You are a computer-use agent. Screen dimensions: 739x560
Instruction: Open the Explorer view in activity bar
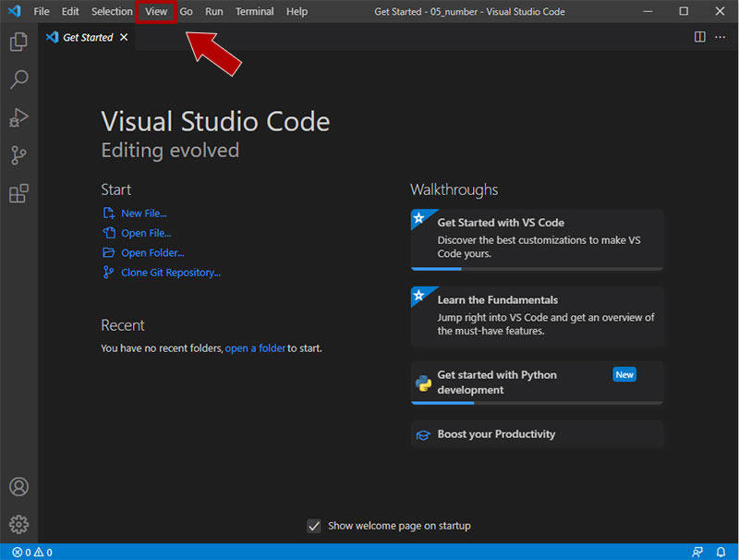click(18, 42)
